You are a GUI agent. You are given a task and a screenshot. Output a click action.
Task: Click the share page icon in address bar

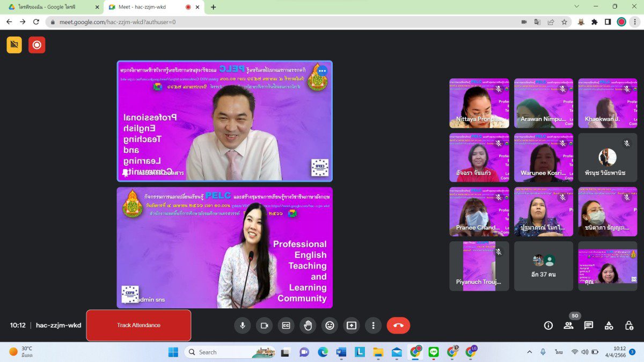[x=551, y=22]
